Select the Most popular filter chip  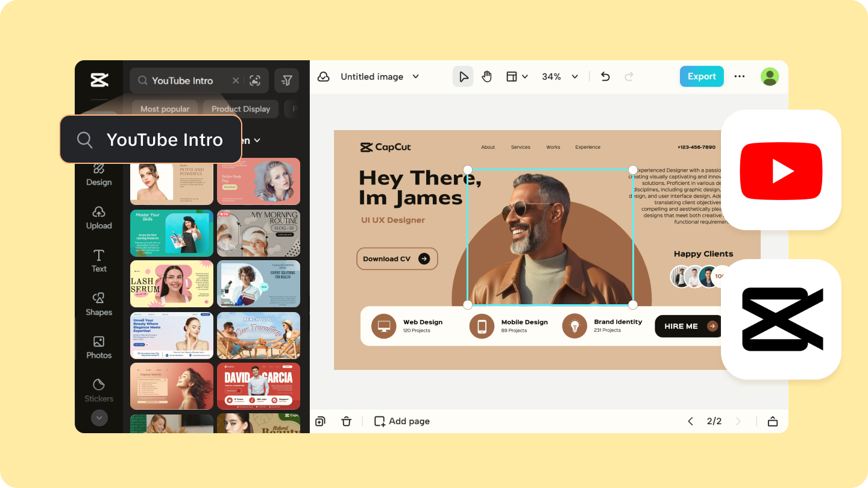[x=165, y=109]
